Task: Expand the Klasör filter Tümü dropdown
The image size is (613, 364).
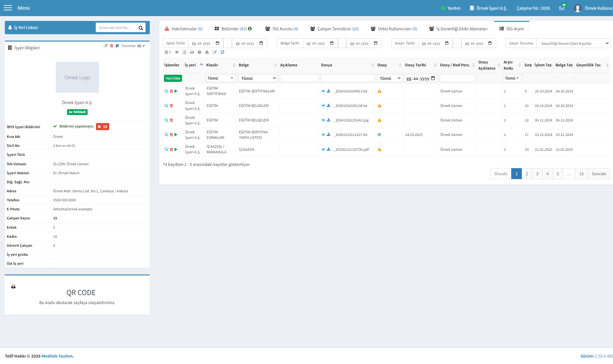Action: [x=221, y=78]
